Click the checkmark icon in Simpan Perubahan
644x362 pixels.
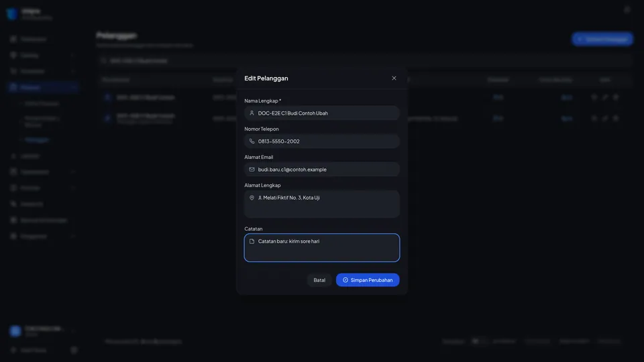(345, 280)
